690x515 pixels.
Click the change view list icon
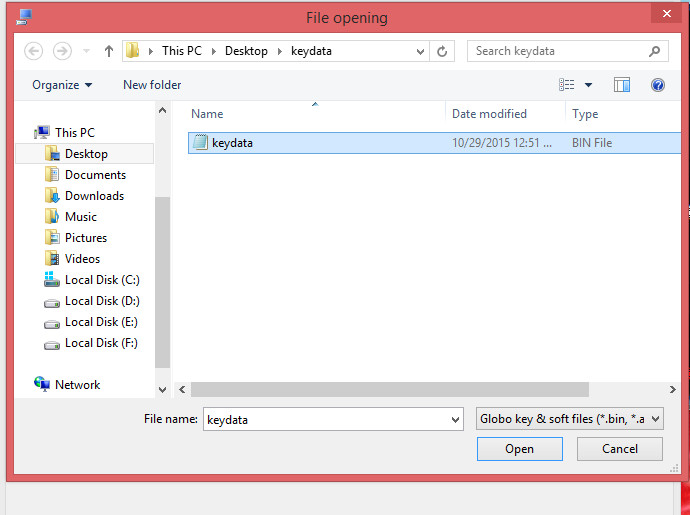coord(566,85)
